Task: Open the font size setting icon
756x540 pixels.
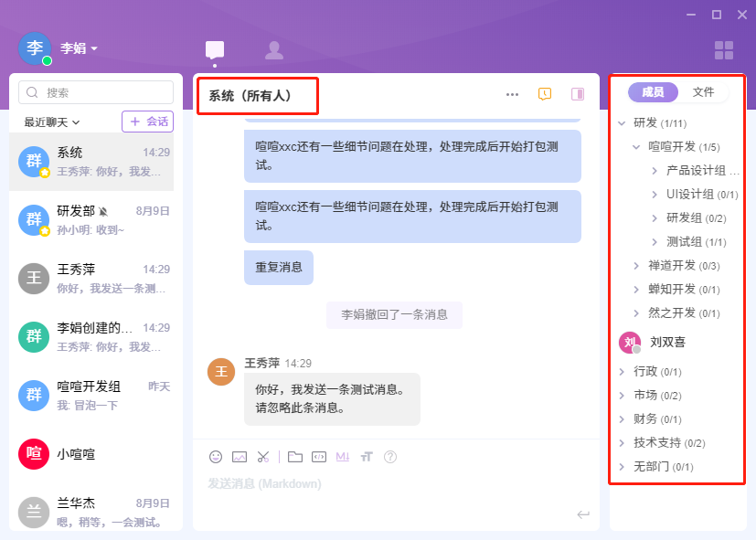Action: [367, 457]
